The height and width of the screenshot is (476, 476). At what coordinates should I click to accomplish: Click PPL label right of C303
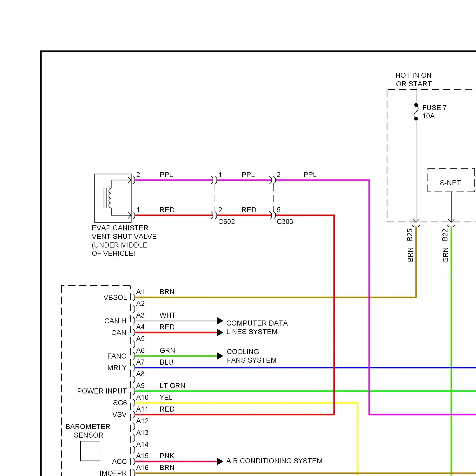[310, 175]
